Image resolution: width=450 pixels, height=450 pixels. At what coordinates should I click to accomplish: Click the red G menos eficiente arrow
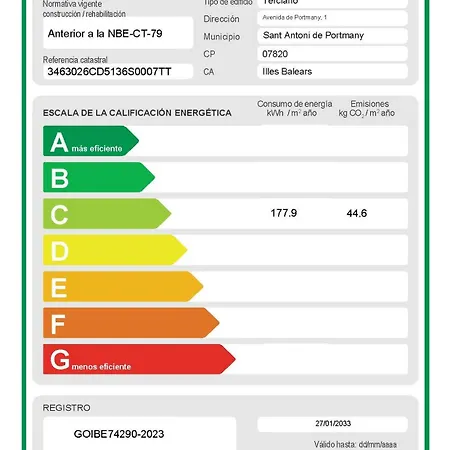coord(139,359)
